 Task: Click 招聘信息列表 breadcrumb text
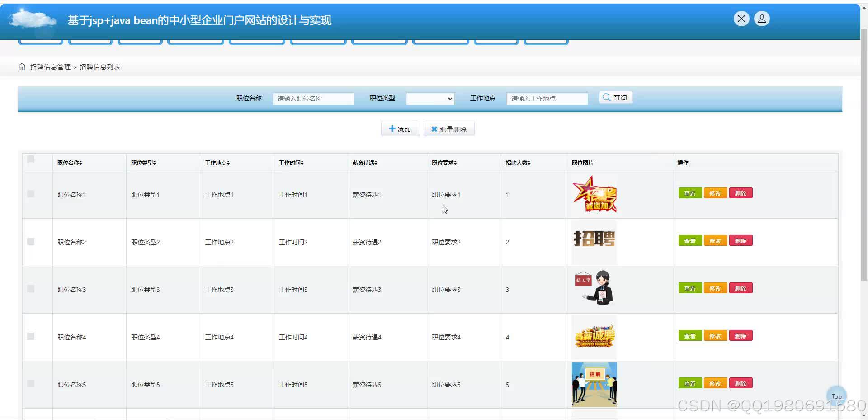tap(100, 67)
